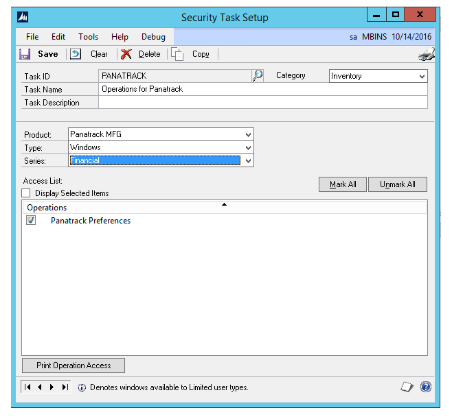
Task: Click the red X Delete icon
Action: pyautogui.click(x=126, y=54)
